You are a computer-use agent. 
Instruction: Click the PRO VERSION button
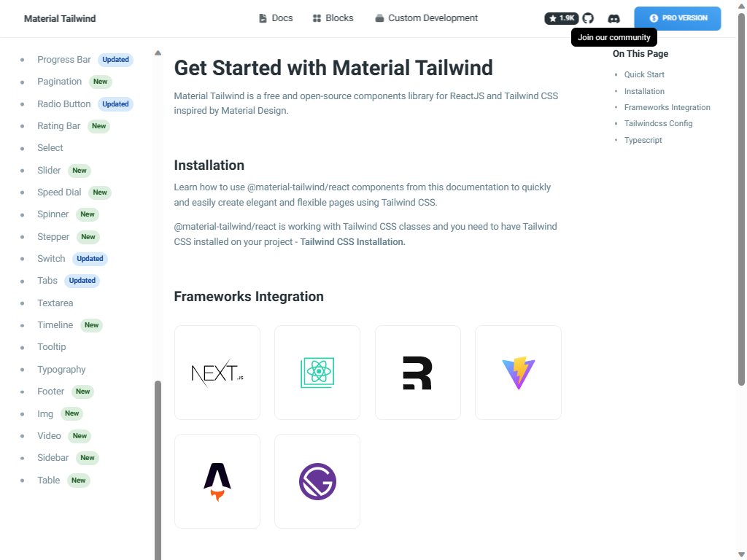(677, 18)
